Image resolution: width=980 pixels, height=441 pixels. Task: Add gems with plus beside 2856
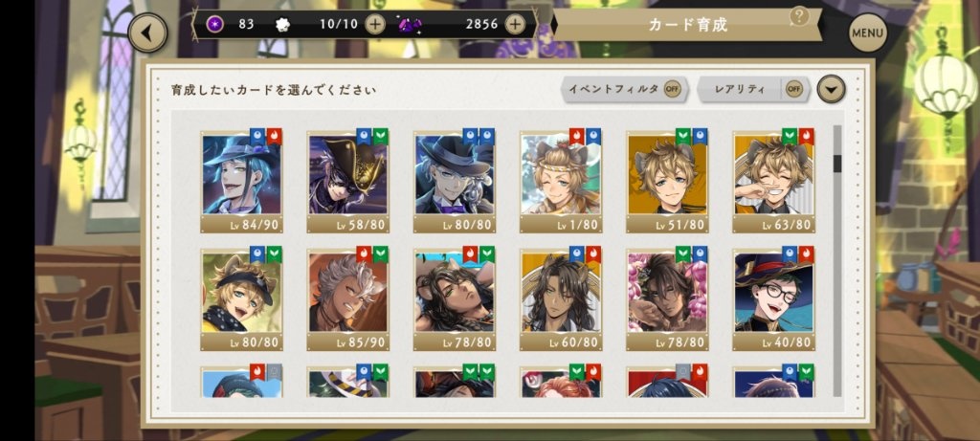[x=514, y=24]
